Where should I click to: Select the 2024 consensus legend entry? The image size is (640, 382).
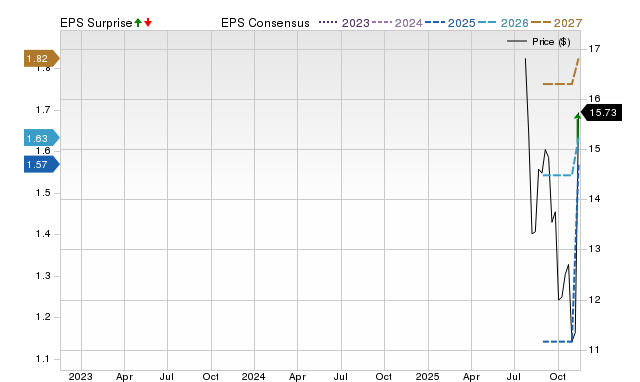coord(397,23)
